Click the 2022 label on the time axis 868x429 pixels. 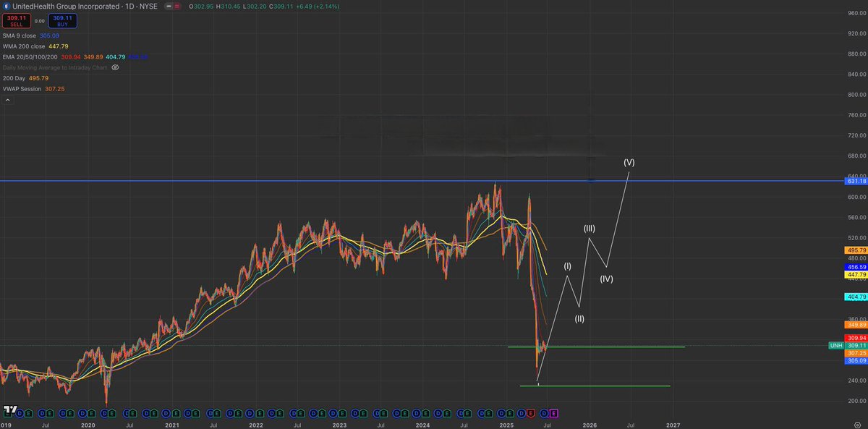click(255, 425)
